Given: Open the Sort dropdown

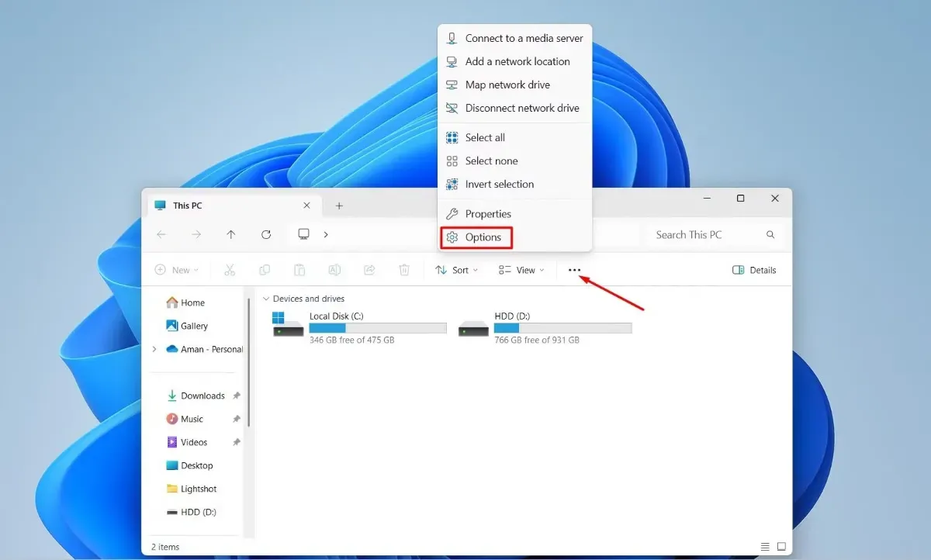Looking at the screenshot, I should 456,270.
